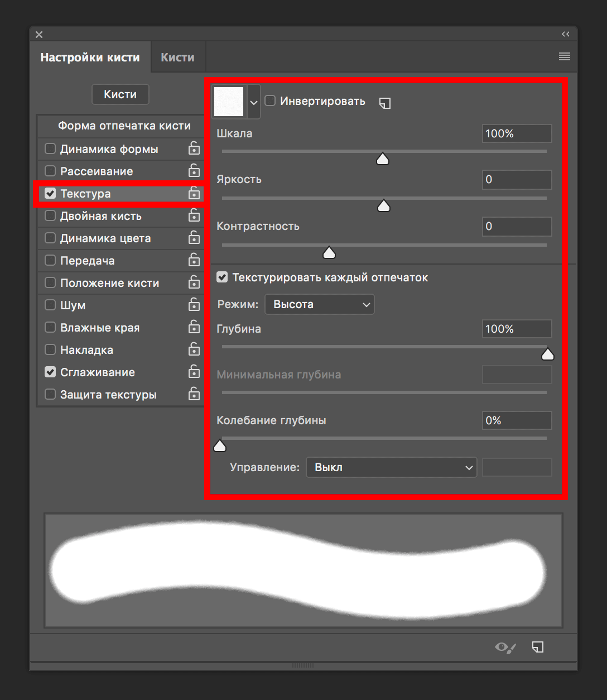This screenshot has width=607, height=700.
Task: Expand the Управление dropdown set to Выкл
Action: [391, 467]
